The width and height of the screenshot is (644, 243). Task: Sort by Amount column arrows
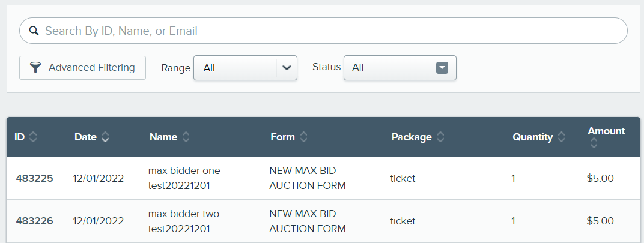(x=594, y=143)
